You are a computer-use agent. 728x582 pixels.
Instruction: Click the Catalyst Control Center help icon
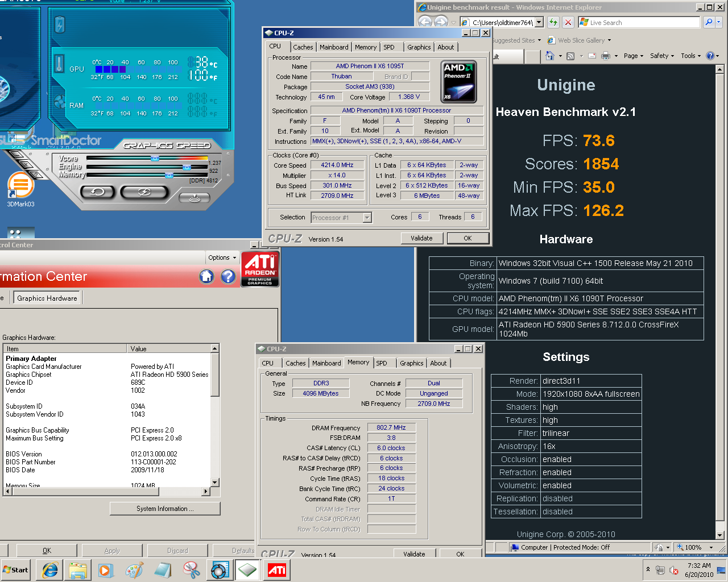pos(228,277)
